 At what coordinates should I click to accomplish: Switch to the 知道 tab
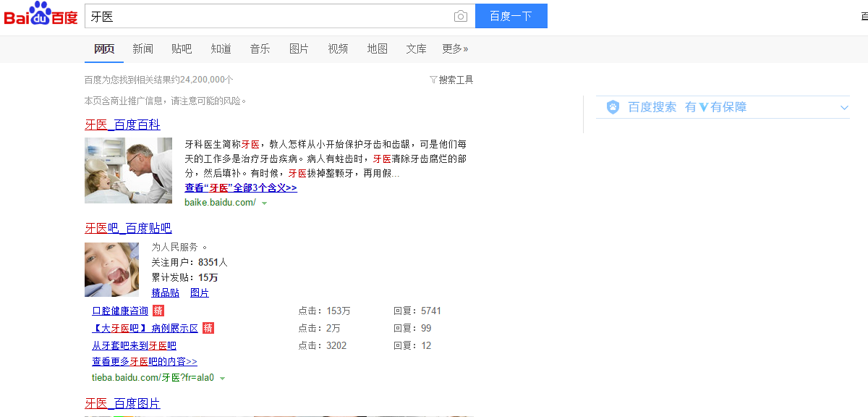point(221,49)
